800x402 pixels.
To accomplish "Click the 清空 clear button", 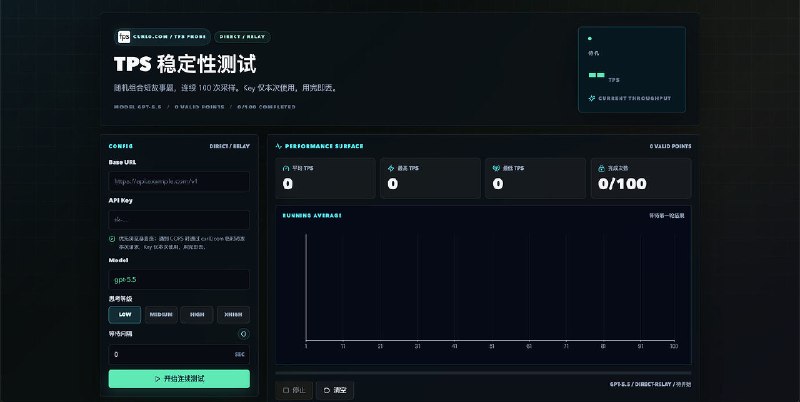I will 335,390.
